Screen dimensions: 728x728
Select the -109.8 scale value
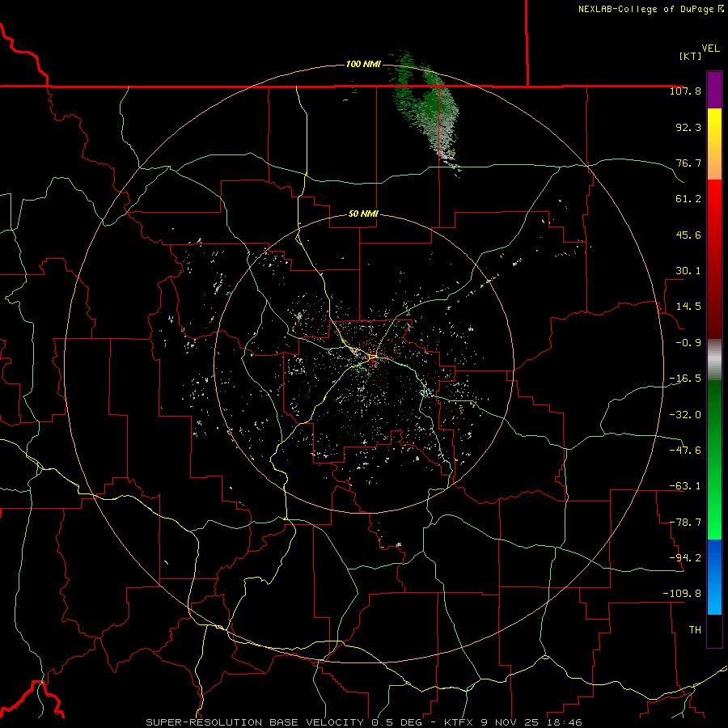(682, 594)
